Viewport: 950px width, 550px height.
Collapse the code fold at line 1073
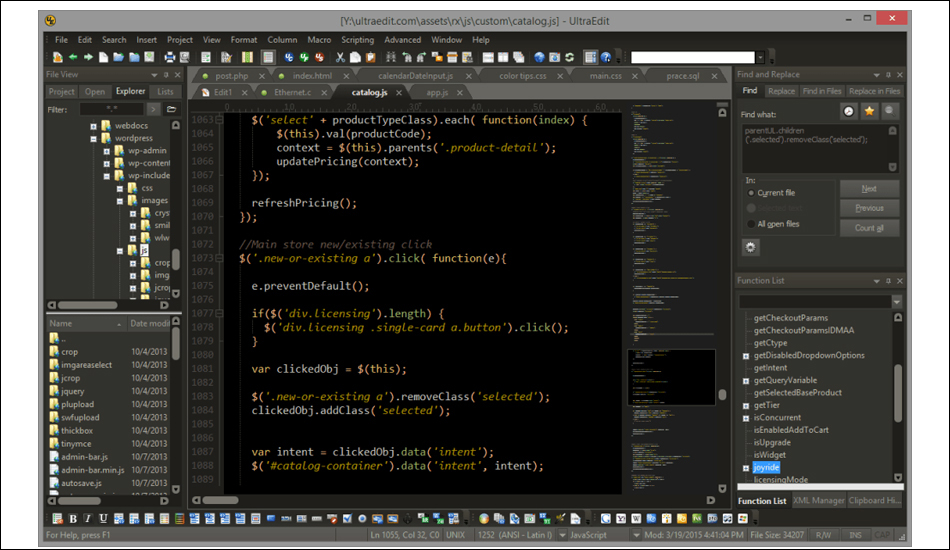pyautogui.click(x=219, y=258)
